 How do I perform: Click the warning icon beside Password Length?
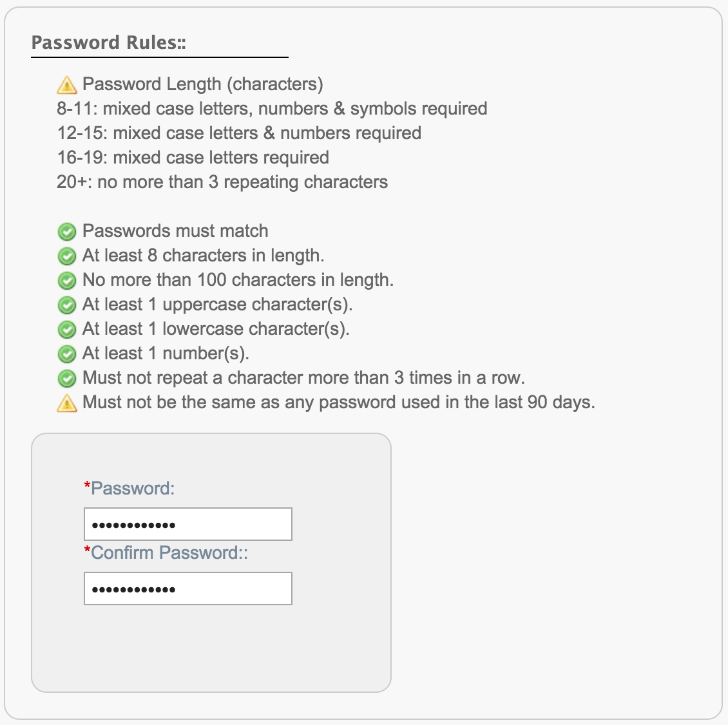click(x=67, y=85)
